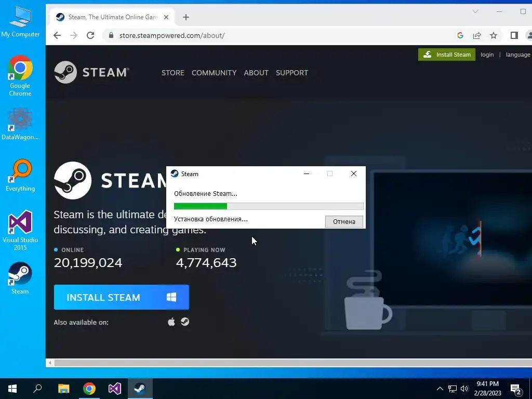
Task: Open the clock and date panel
Action: (487, 389)
